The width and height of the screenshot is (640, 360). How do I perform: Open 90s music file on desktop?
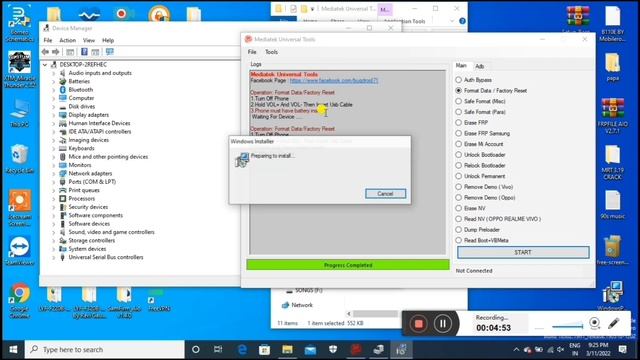(x=613, y=205)
